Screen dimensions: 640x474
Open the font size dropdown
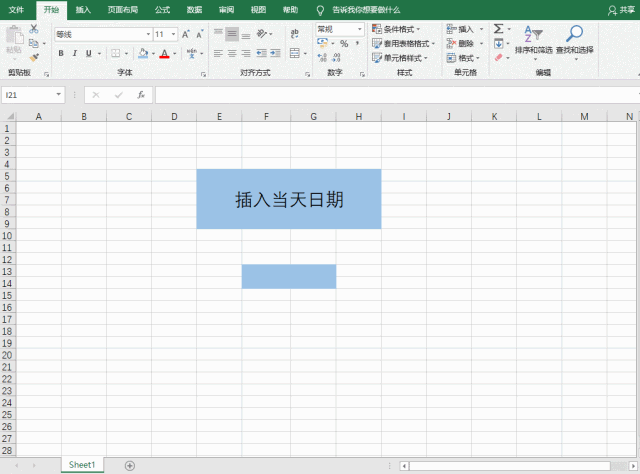[x=173, y=34]
